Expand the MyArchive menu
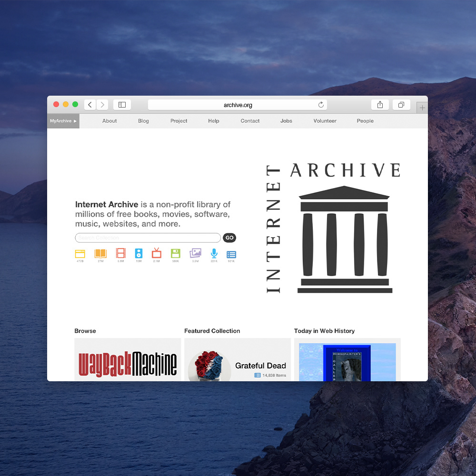 [63, 121]
